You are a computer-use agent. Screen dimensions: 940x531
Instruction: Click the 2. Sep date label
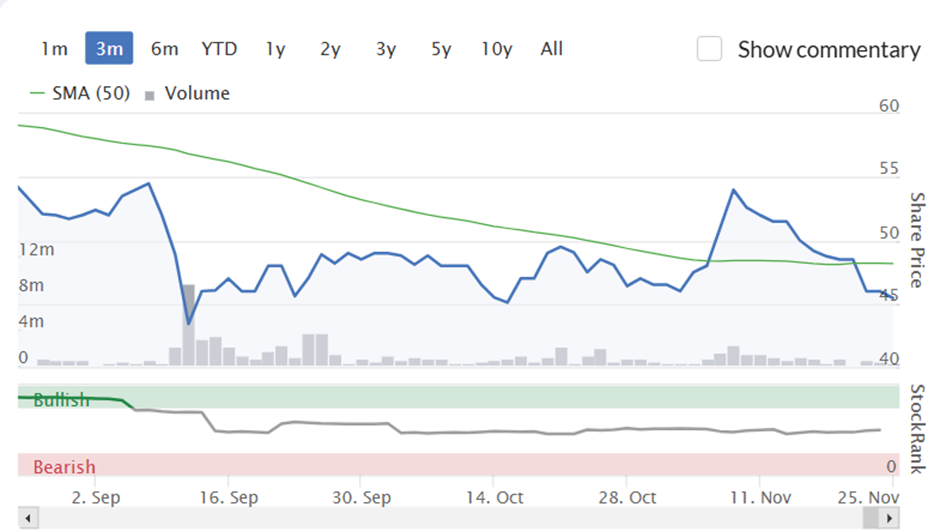point(96,497)
